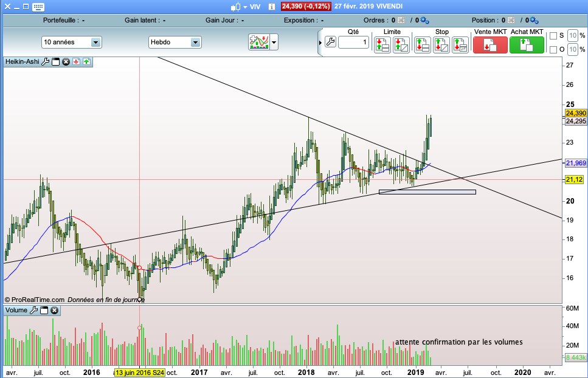Click the blue 21,969 moving average label
The height and width of the screenshot is (378, 588).
[576, 163]
